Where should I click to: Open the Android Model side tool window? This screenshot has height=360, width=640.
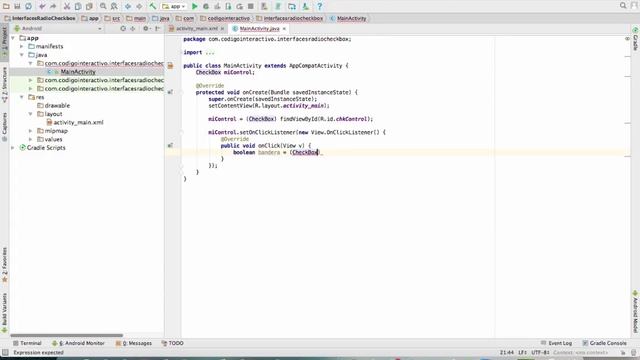click(636, 312)
